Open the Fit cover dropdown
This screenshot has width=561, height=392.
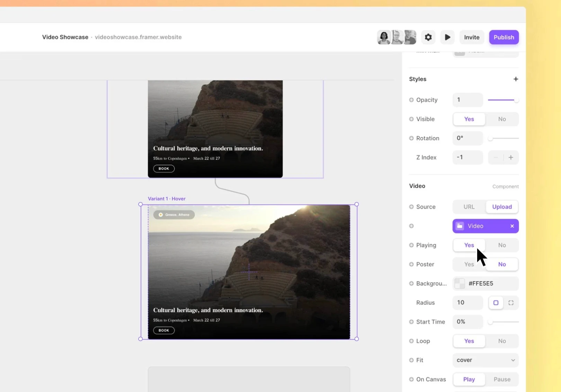486,360
